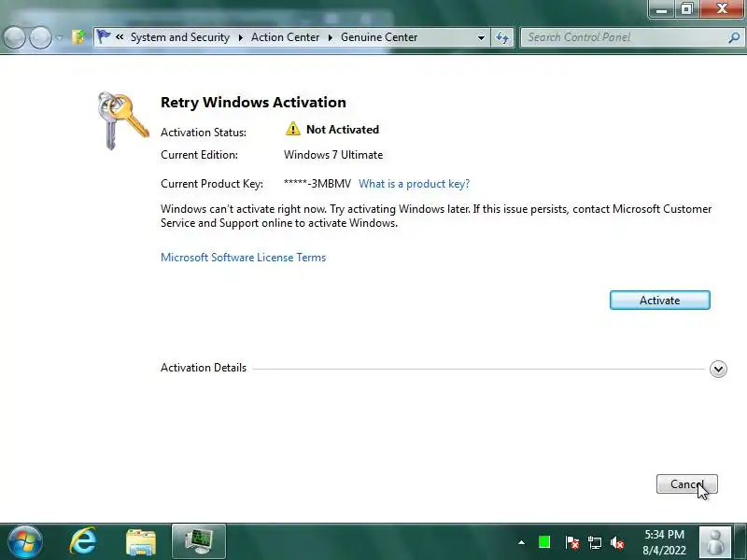Cancel the activation window
The image size is (747, 560).
(686, 483)
